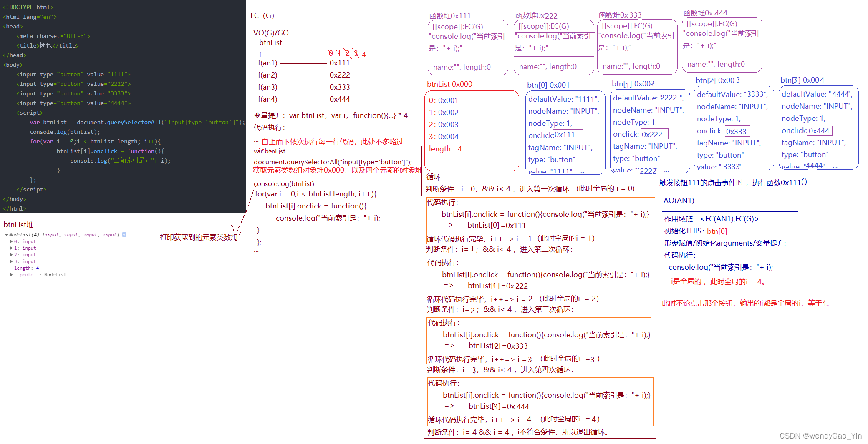Click the 'btnList[1] =0x222' line
Image resolution: width=868 pixels, height=444 pixels.
pyautogui.click(x=497, y=286)
